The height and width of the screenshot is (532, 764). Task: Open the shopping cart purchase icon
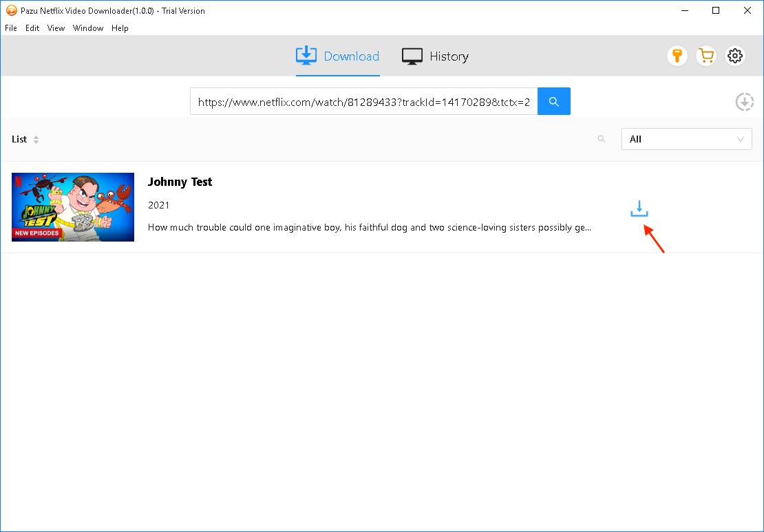pyautogui.click(x=706, y=56)
